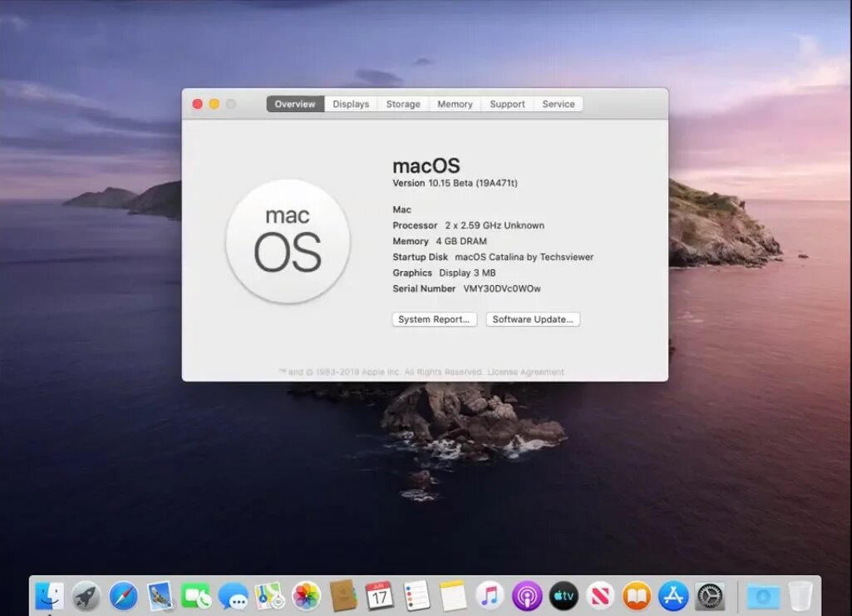Click memory value '4 GB DRAM'

point(461,241)
